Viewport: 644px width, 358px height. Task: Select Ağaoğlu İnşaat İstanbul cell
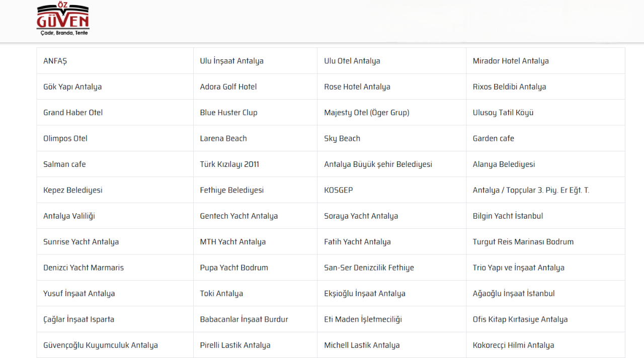coord(514,294)
